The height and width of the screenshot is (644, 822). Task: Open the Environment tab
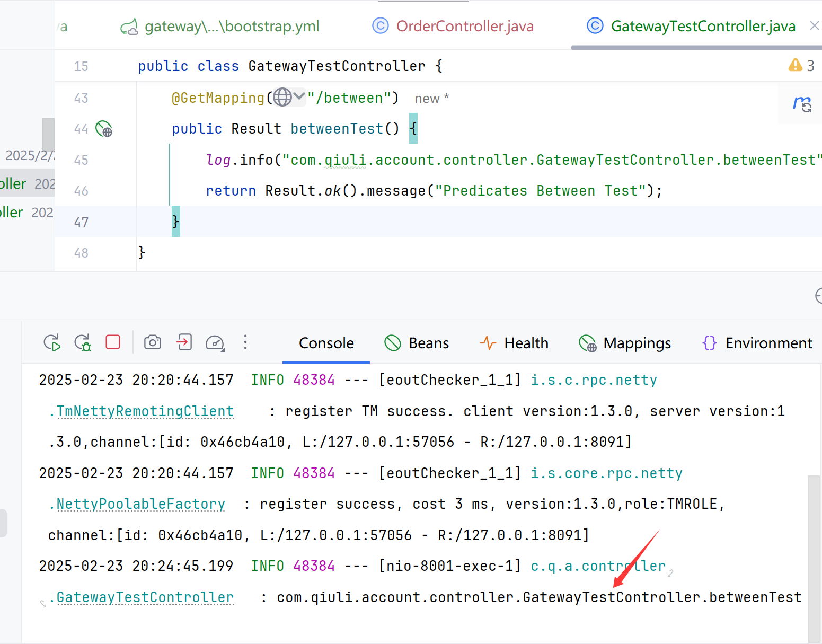coord(757,343)
